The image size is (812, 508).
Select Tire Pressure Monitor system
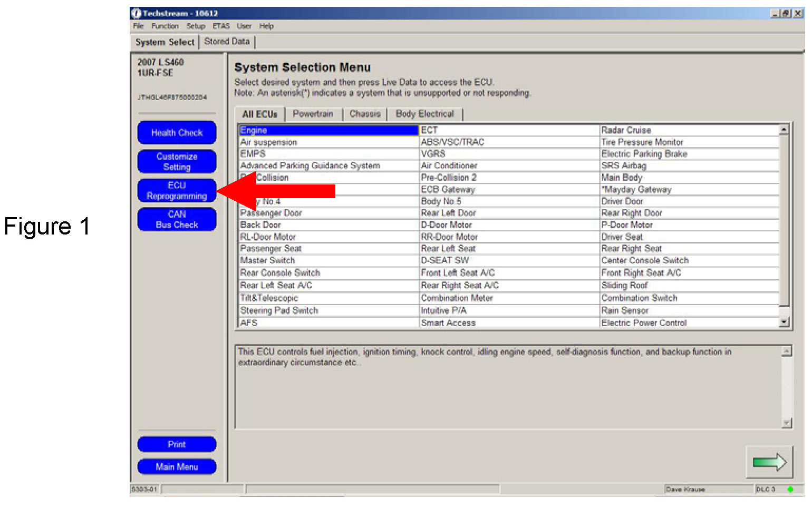click(642, 142)
